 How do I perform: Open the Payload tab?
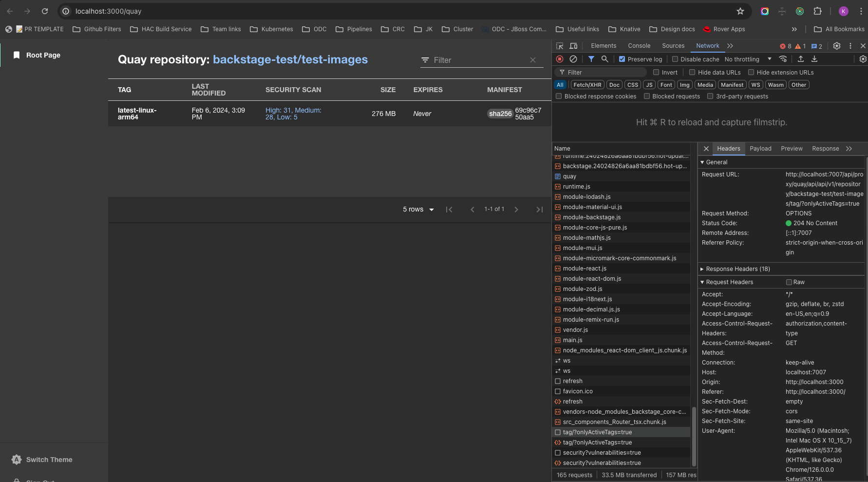click(760, 149)
